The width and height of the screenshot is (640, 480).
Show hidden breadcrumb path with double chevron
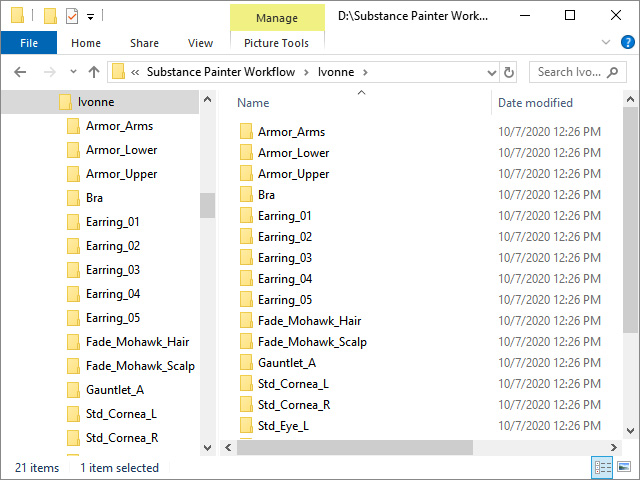(135, 73)
